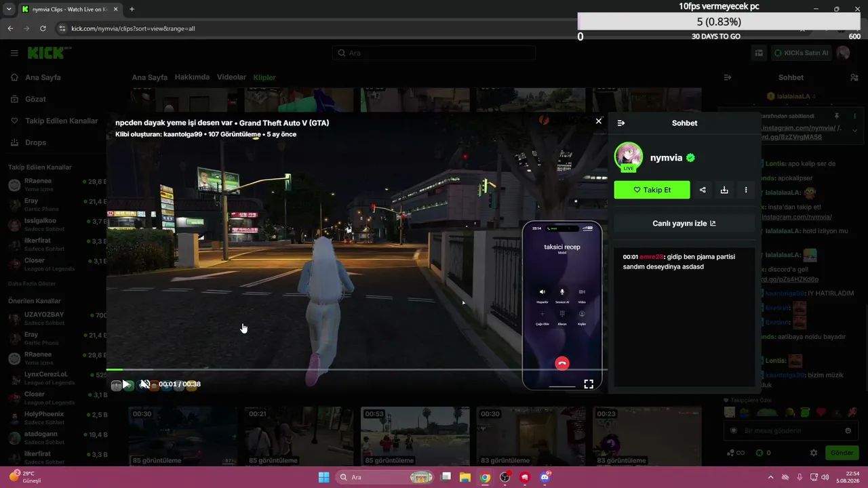Pick the red heart emote
The height and width of the screenshot is (488, 868).
click(x=821, y=412)
